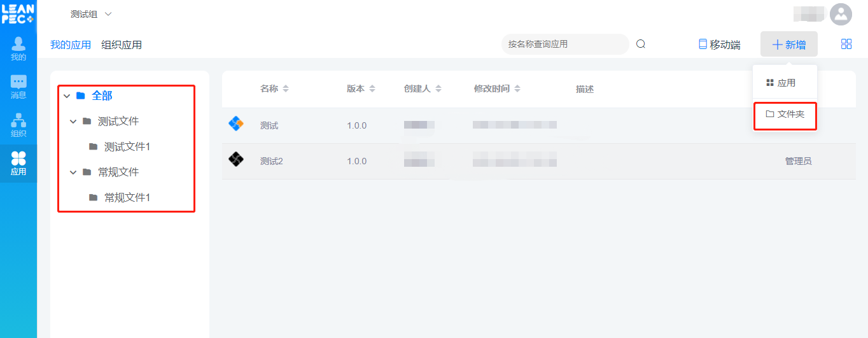Open the 移动端 mobile link
868x338 pixels.
(719, 45)
